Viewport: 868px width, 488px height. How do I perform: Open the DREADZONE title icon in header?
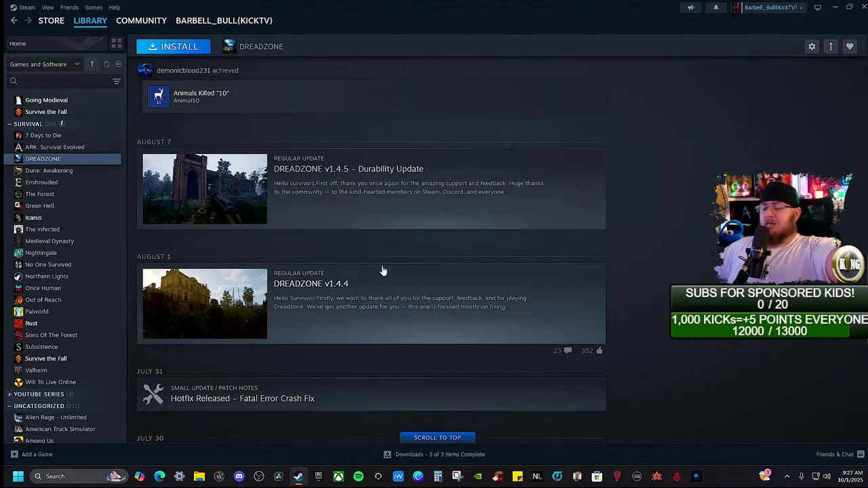pyautogui.click(x=229, y=47)
